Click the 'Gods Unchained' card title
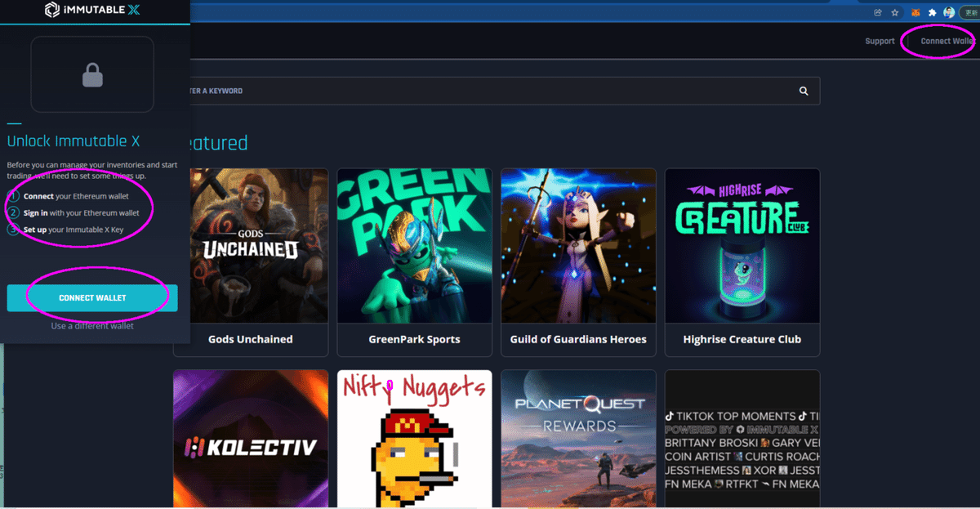This screenshot has width=980, height=509. tap(251, 339)
